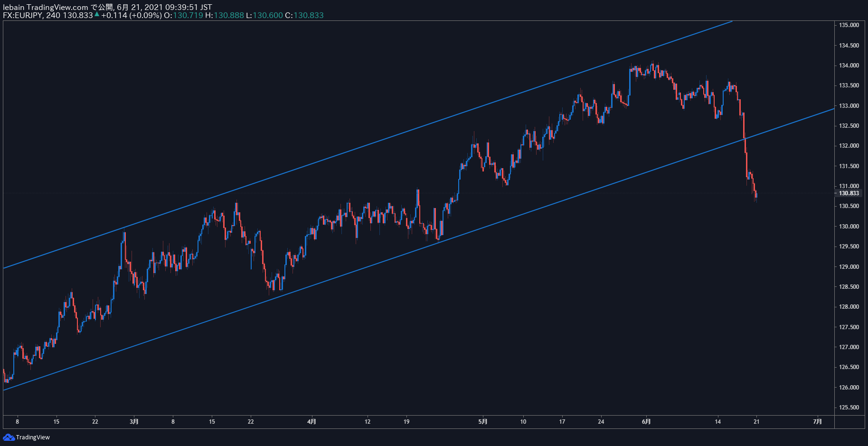
Task: Click the TradingView brand text at bottom
Action: tap(33, 437)
